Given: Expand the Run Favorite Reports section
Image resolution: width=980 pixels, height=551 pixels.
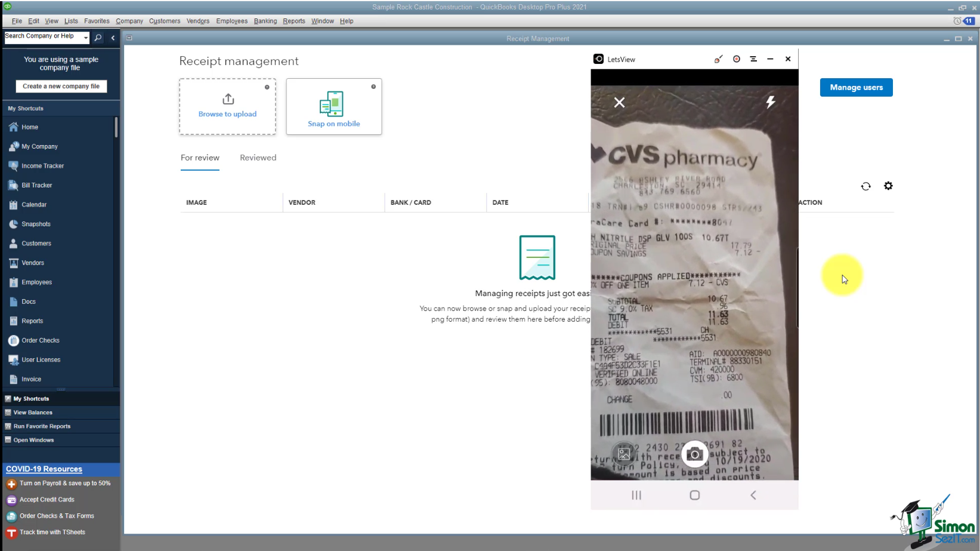Looking at the screenshot, I should 41,426.
